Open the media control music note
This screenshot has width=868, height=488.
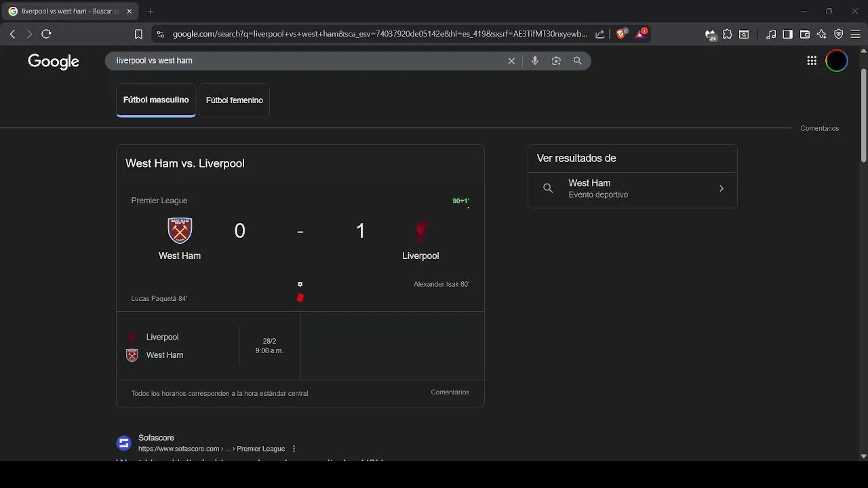pos(771,34)
